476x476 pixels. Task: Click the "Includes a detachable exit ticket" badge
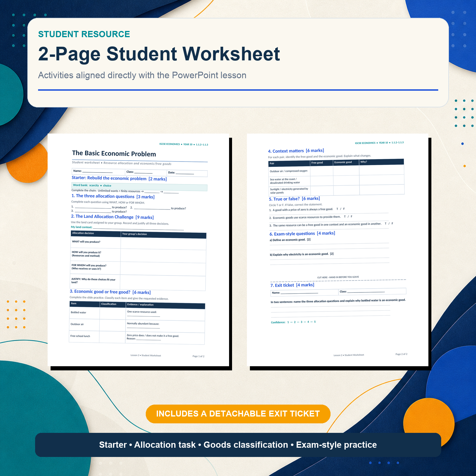(x=238, y=414)
